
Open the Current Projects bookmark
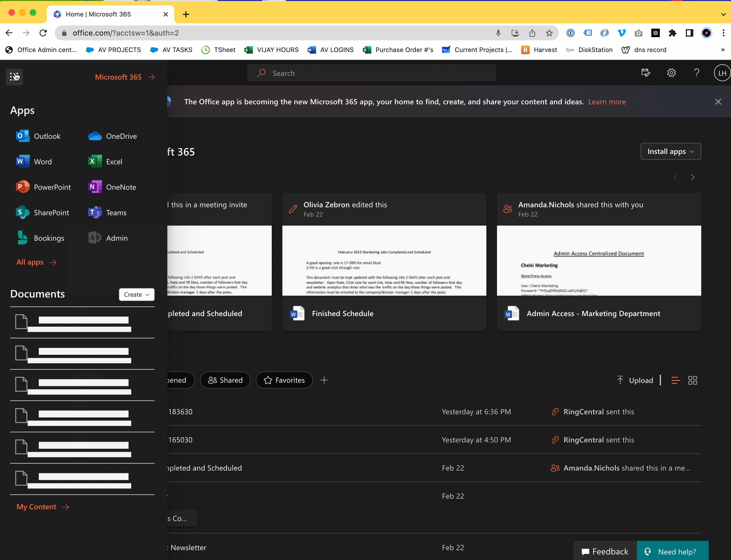point(477,50)
